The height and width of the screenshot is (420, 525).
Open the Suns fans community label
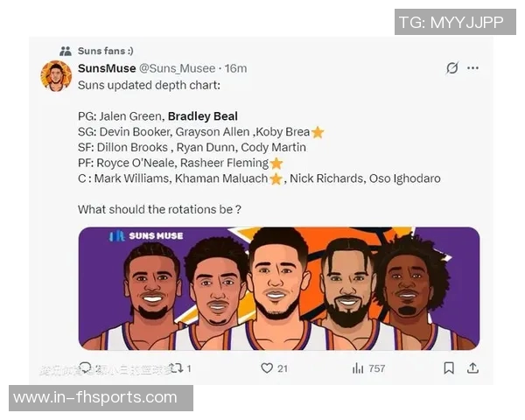coord(106,51)
